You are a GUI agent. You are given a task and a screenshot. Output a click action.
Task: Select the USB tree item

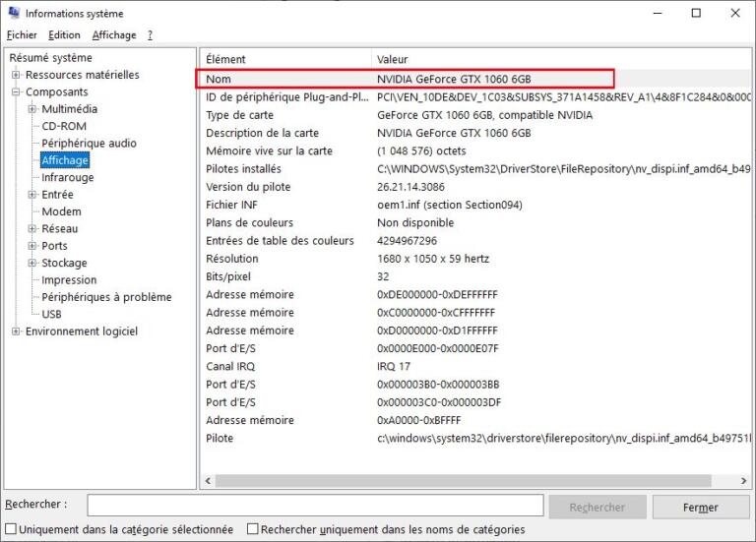[x=51, y=315]
